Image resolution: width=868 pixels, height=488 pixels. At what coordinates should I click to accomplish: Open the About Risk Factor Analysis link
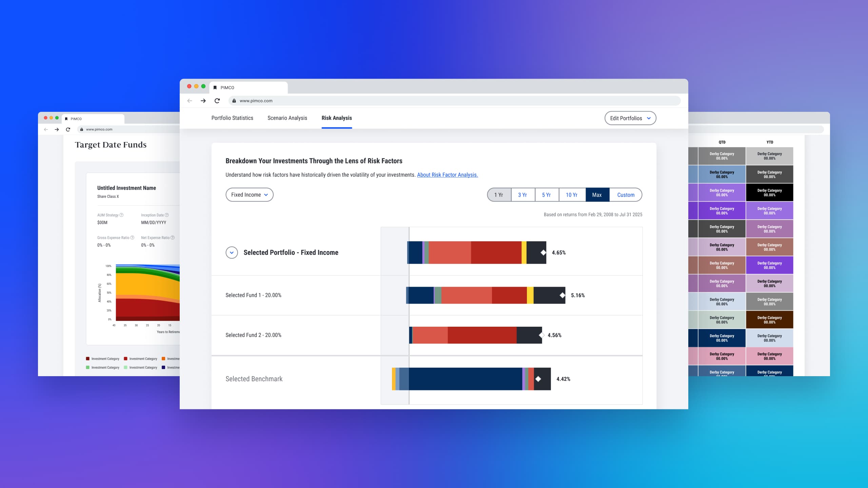[x=447, y=175]
